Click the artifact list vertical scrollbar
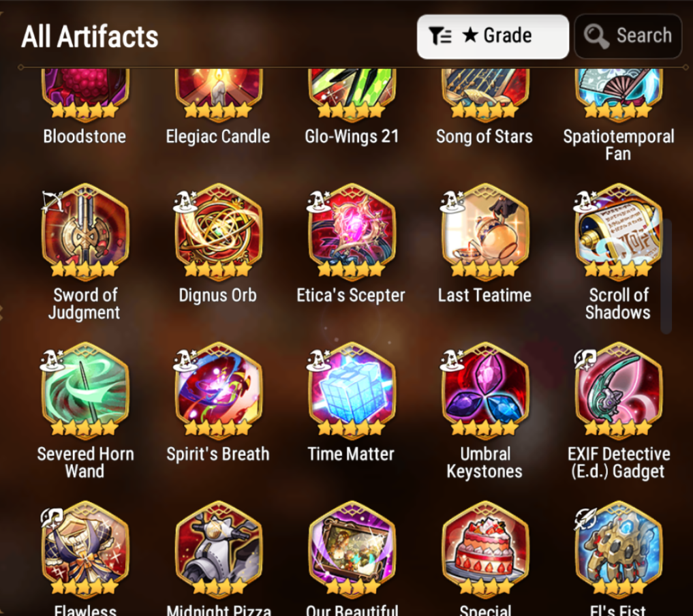Image resolution: width=693 pixels, height=616 pixels. 666,276
